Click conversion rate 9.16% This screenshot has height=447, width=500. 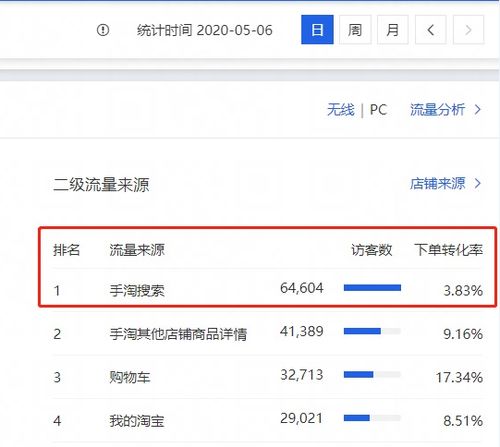click(x=463, y=334)
